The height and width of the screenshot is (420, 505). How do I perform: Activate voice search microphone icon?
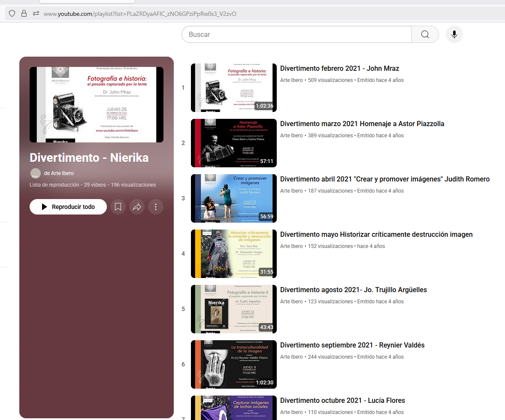pos(454,34)
